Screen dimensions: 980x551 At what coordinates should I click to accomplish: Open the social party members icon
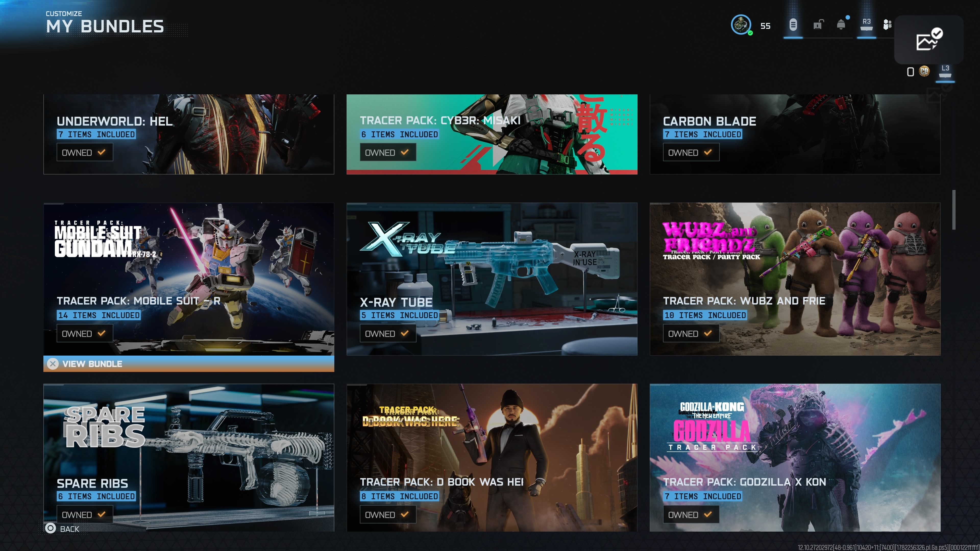pyautogui.click(x=887, y=25)
